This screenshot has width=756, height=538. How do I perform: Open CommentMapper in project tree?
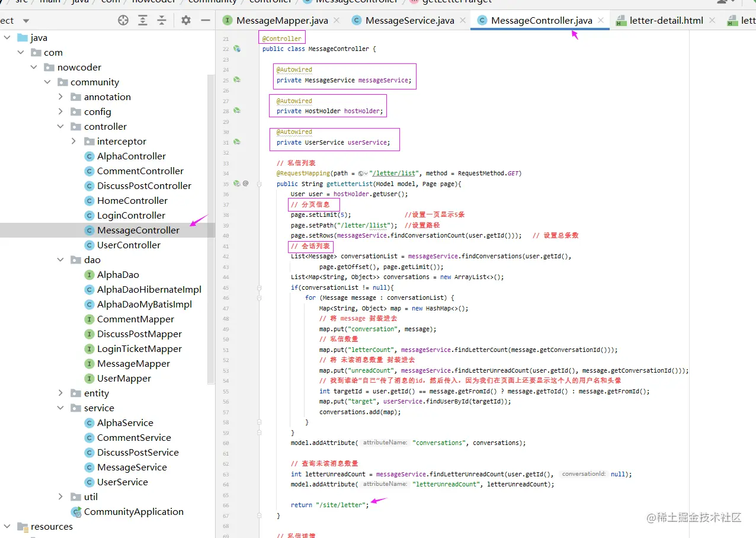tap(136, 319)
